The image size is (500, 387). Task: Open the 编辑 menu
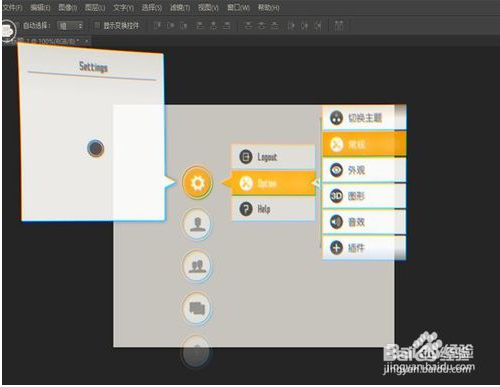pos(40,7)
